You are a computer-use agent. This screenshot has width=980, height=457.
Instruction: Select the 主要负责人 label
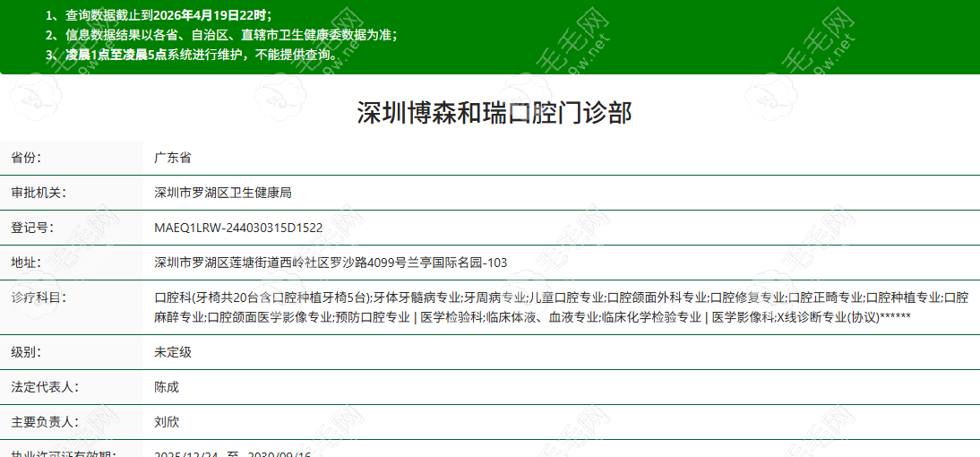(45, 422)
